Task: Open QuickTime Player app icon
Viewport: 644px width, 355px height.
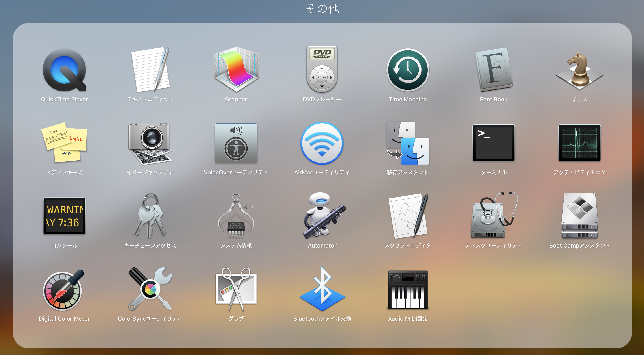Action: coord(65,70)
